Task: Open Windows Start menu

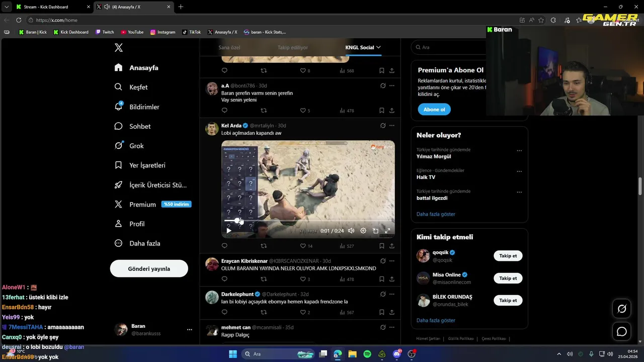Action: 233,354
